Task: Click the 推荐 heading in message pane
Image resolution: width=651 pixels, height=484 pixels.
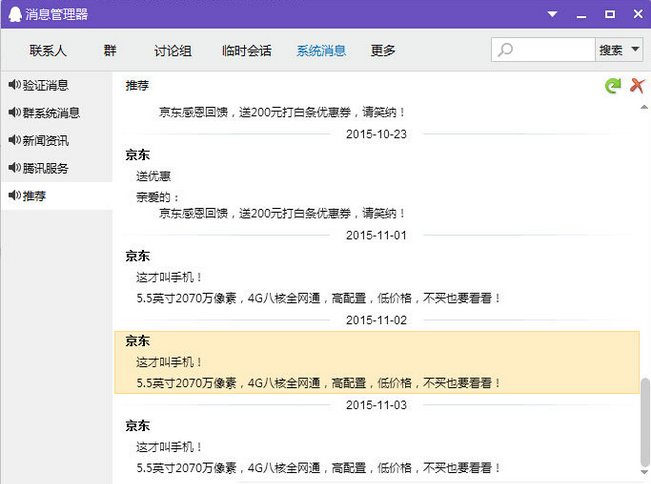Action: pos(137,86)
